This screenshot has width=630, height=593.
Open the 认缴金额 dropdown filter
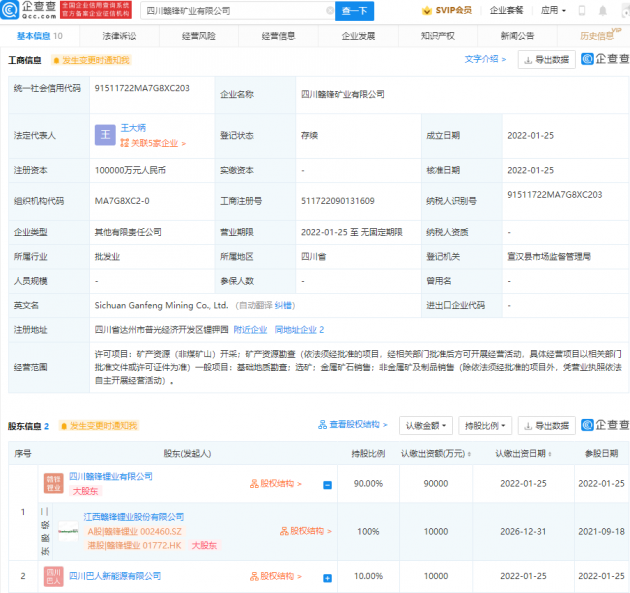pos(426,425)
